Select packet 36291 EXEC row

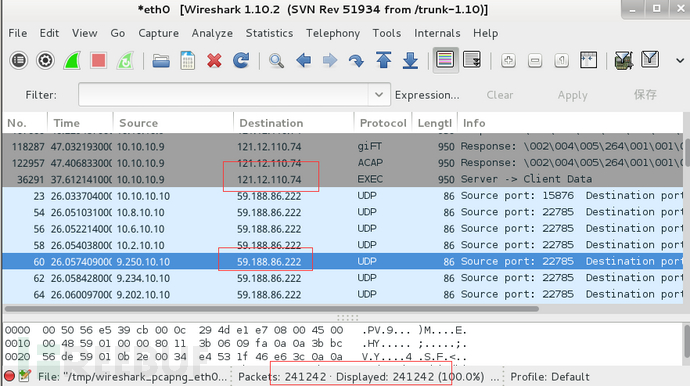click(x=343, y=179)
